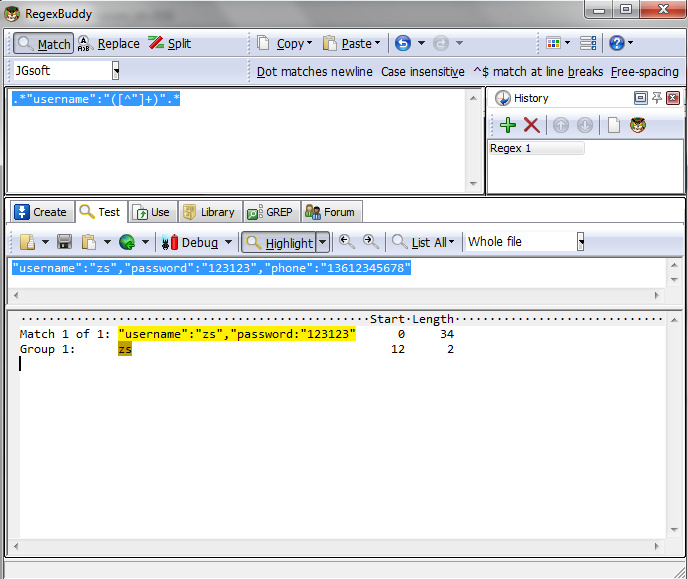Click the RegexBuddy owl icon in History
The width and height of the screenshot is (688, 579).
coord(638,125)
